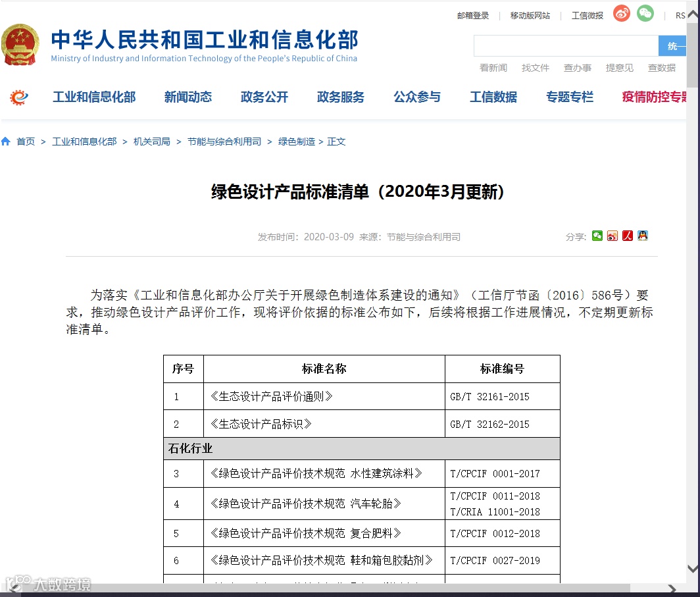Click row 汽车轮胎 standard name
This screenshot has width=700, height=597.
[305, 504]
